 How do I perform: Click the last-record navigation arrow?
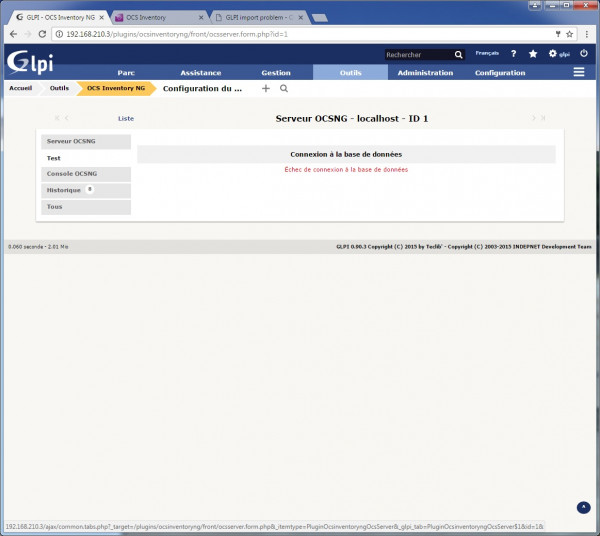[543, 118]
